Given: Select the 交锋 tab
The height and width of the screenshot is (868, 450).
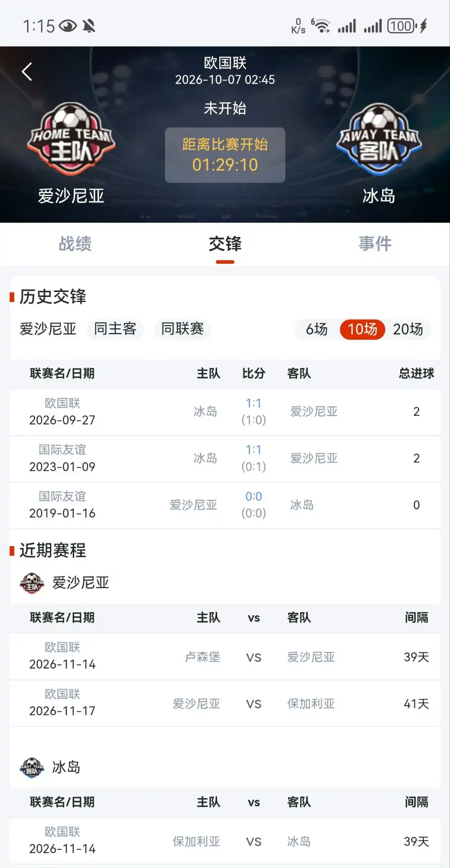Looking at the screenshot, I should point(225,244).
